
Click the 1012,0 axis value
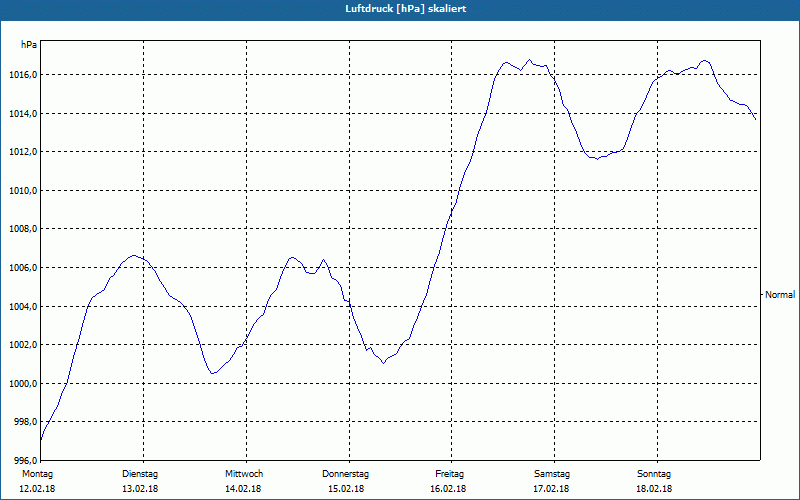23,152
